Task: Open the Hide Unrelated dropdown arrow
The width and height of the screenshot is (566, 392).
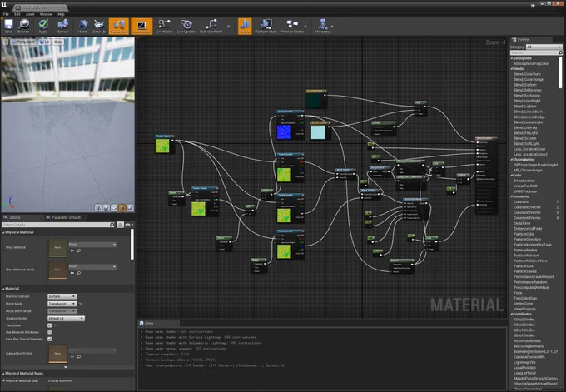Action: 228,26
